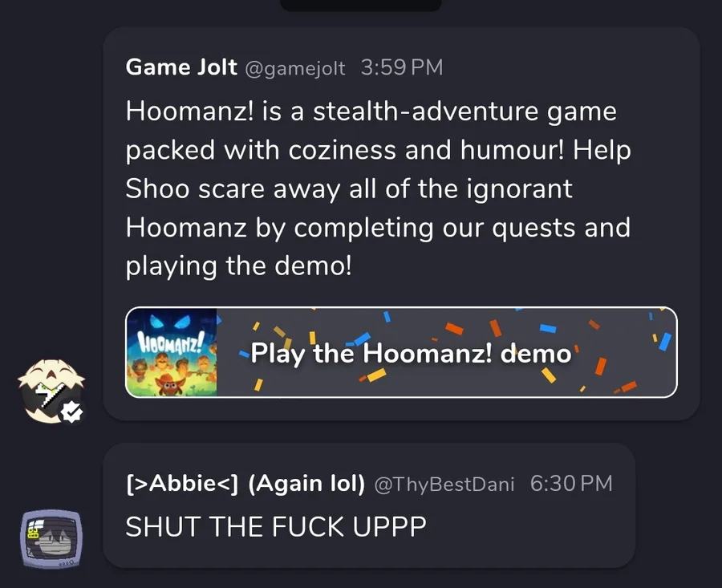
Task: Tap the dark pill bar at the top
Action: point(361,5)
